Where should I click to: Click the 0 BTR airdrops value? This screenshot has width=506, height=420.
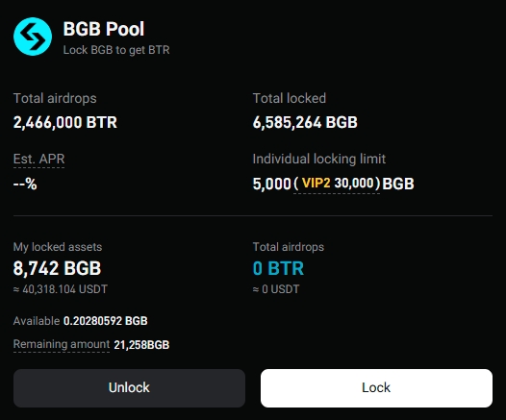click(278, 268)
